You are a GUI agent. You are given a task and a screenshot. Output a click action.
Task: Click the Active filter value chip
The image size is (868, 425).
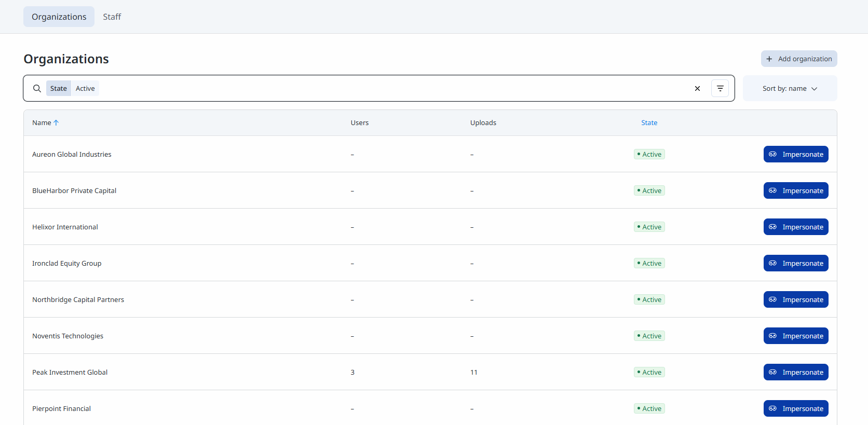[x=85, y=89]
